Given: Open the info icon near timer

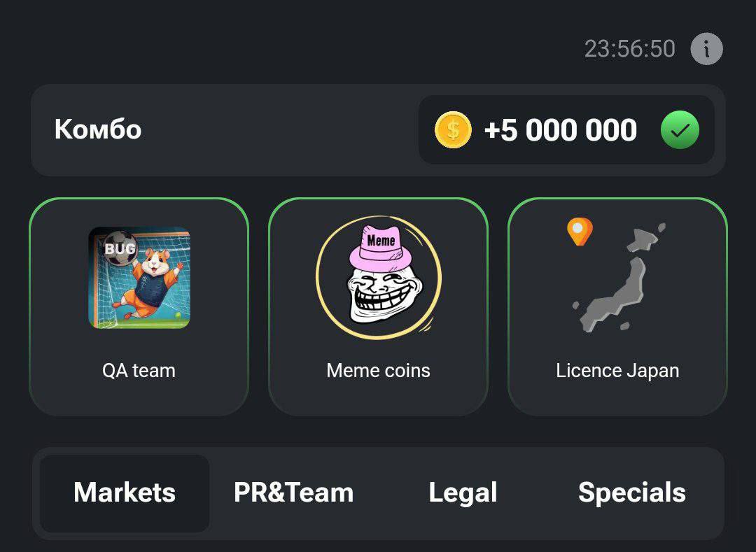Looking at the screenshot, I should click(x=706, y=49).
